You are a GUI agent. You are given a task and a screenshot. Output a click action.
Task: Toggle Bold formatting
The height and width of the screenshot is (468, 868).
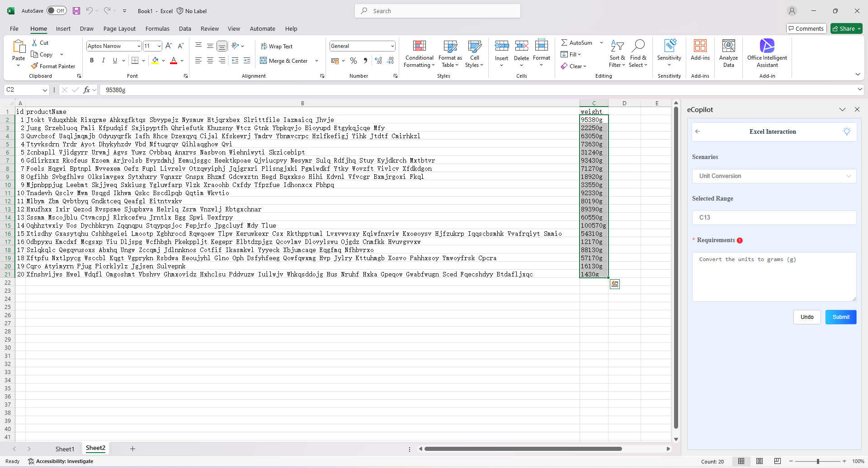pos(92,61)
